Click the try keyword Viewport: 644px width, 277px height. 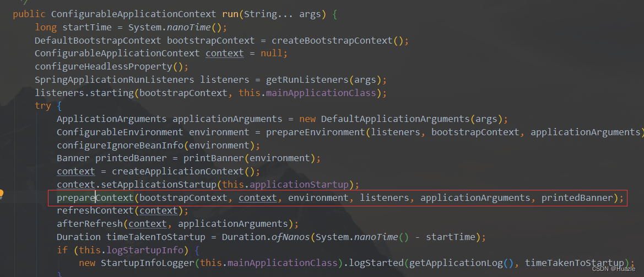point(43,106)
